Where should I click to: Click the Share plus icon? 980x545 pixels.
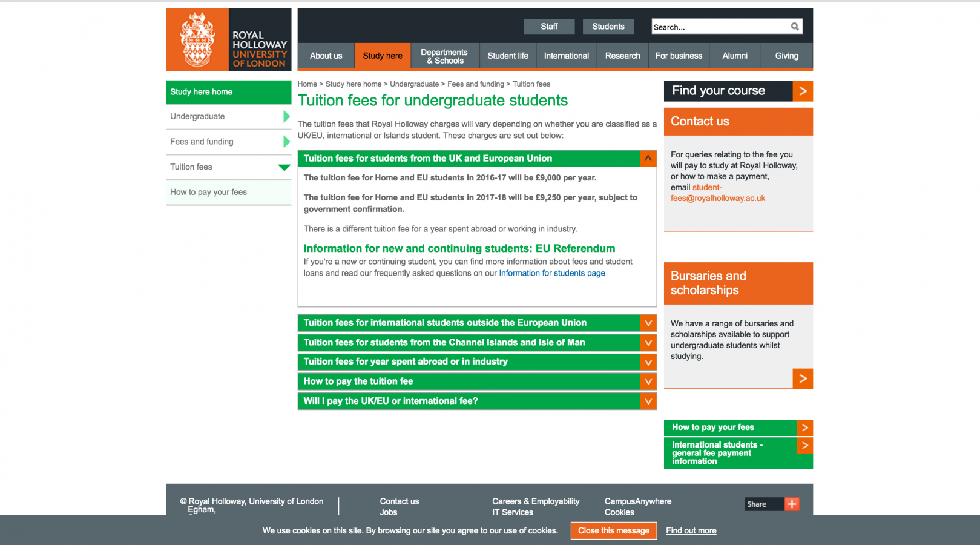coord(792,504)
